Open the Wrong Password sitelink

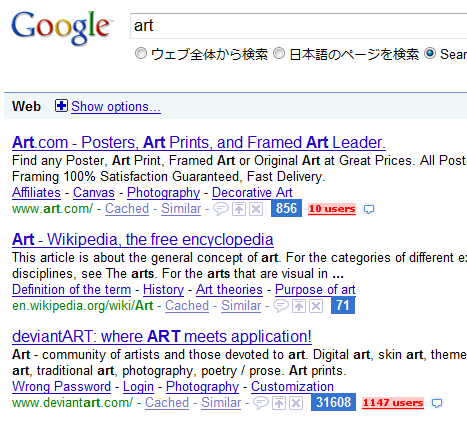(61, 387)
